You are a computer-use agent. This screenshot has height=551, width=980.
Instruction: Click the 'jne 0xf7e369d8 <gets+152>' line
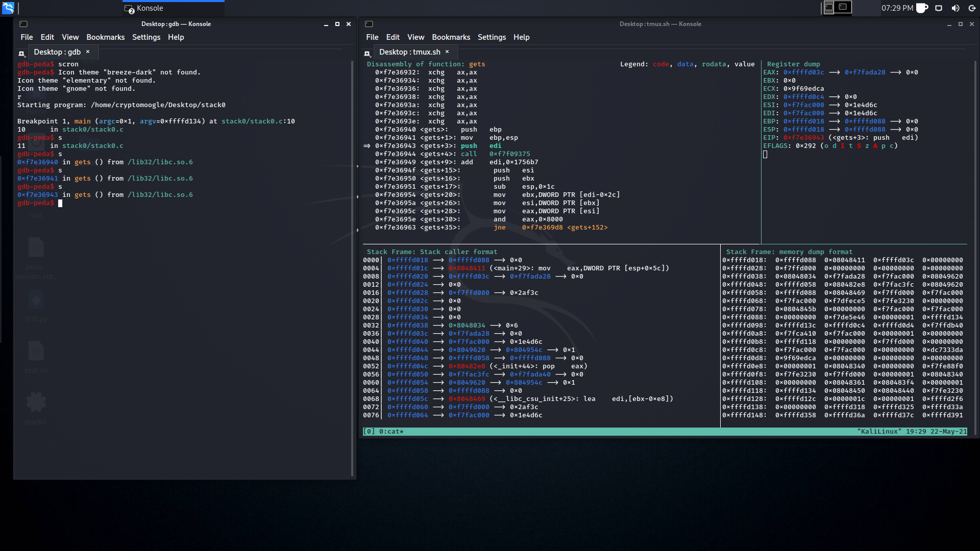coord(491,228)
